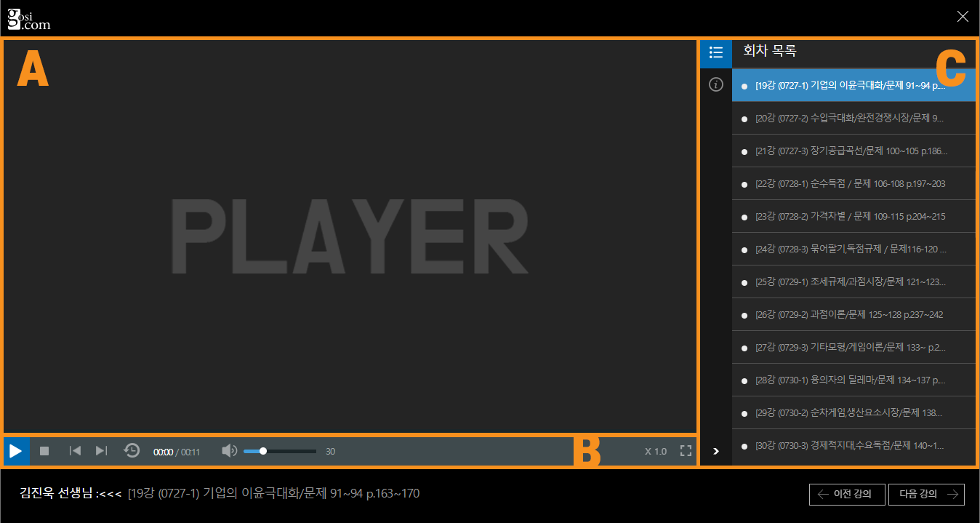Image resolution: width=980 pixels, height=523 pixels.
Task: Click the 00:00 / 00:11 time display
Action: click(177, 452)
